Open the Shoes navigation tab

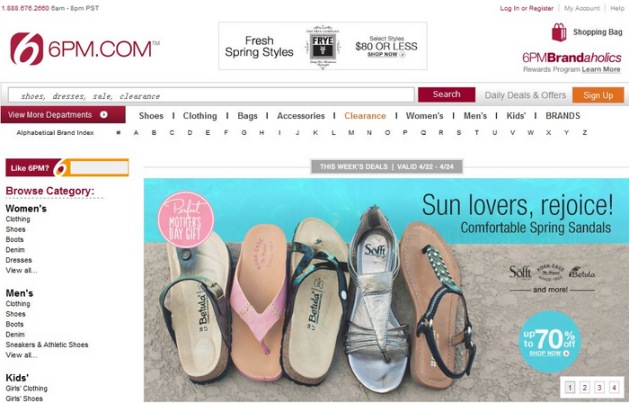pos(151,116)
